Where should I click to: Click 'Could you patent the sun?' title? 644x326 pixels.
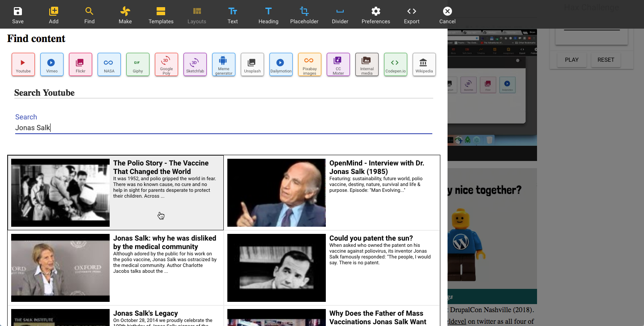coord(371,238)
